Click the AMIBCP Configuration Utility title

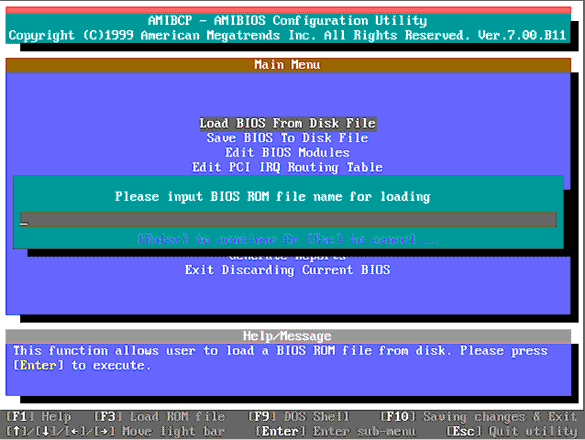[x=288, y=21]
